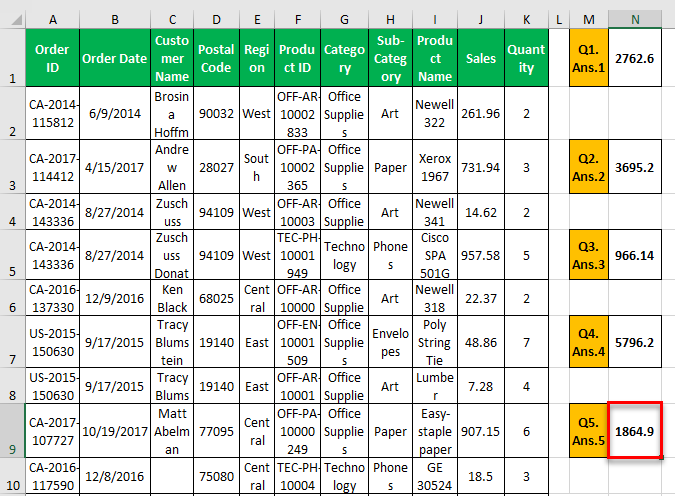The image size is (675, 496).
Task: Click the Andrew Allen customer cell
Action: click(172, 167)
